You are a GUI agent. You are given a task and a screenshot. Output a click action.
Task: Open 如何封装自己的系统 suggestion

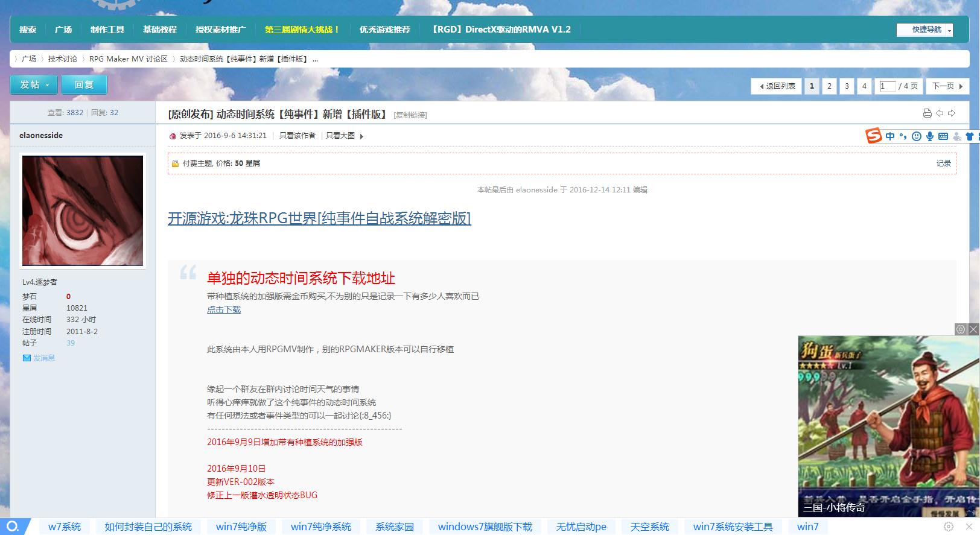tap(148, 527)
